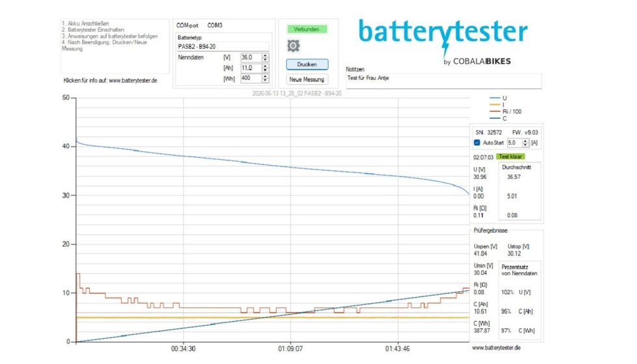The image size is (637, 364).
Task: Open the info link www.batterytester.de on the left
Action: point(133,81)
